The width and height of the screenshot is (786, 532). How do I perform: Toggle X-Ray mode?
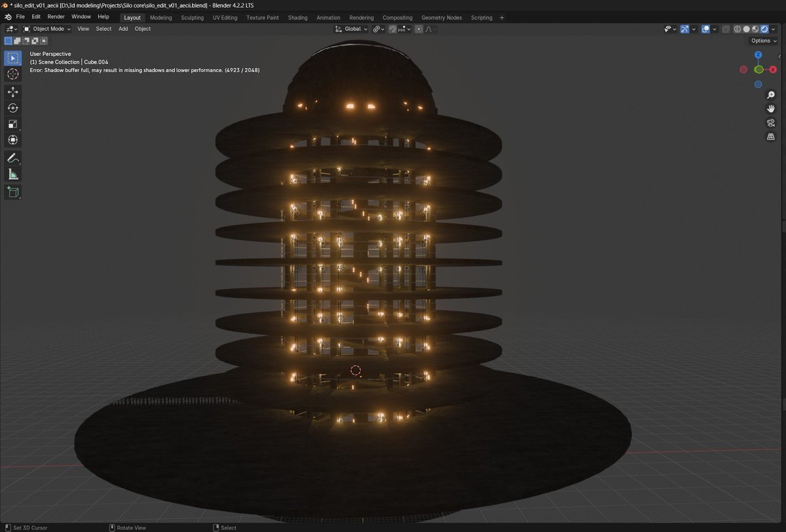coord(726,29)
